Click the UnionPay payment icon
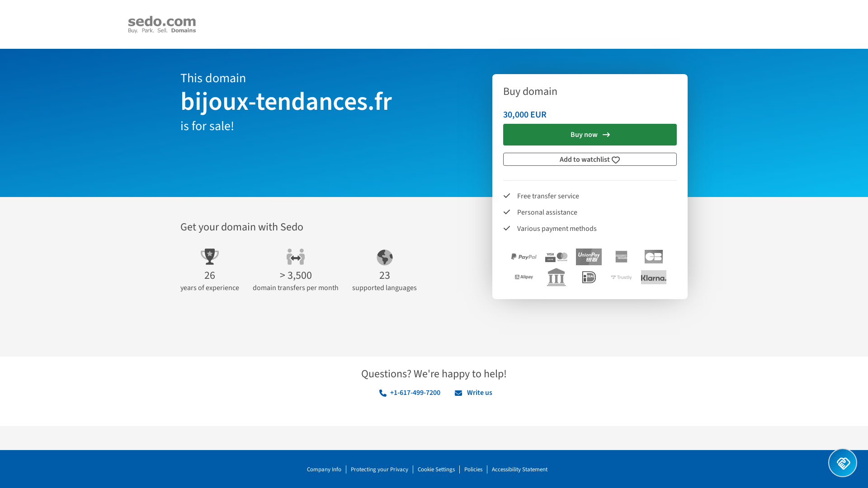The height and width of the screenshot is (488, 868). [x=589, y=257]
